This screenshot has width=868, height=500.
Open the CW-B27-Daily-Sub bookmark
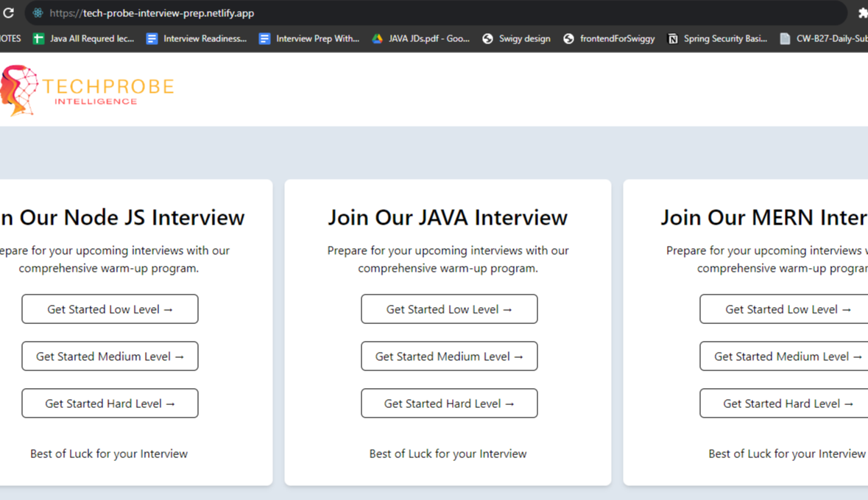(x=824, y=38)
